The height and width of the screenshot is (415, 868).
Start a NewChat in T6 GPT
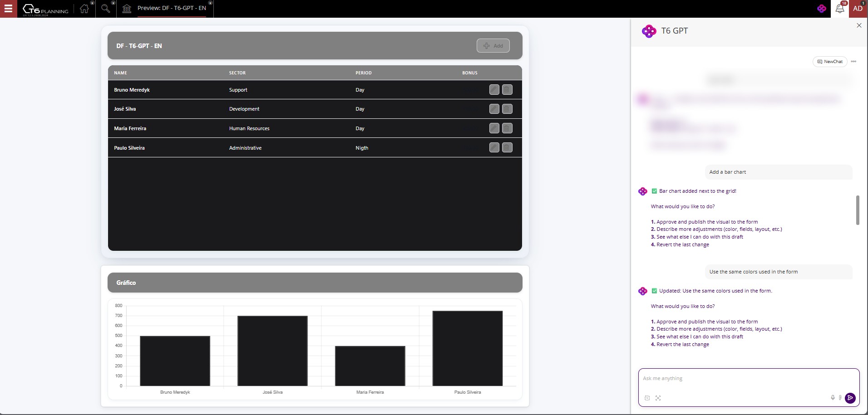[830, 62]
